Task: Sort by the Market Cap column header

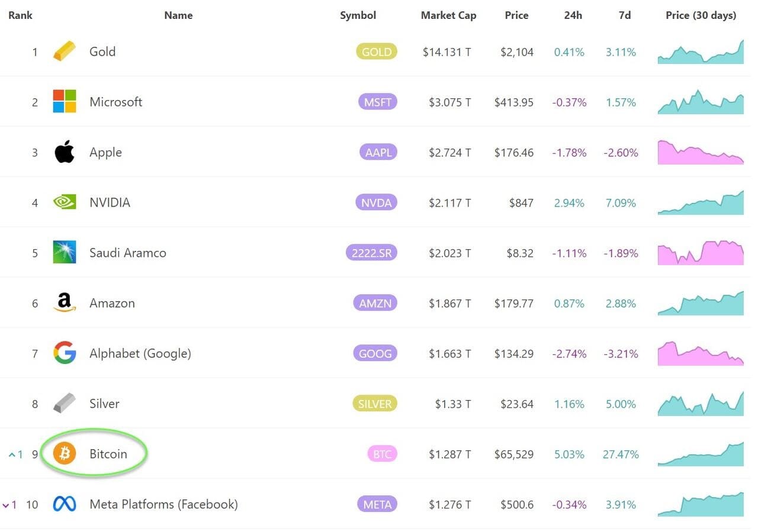Action: coord(448,15)
